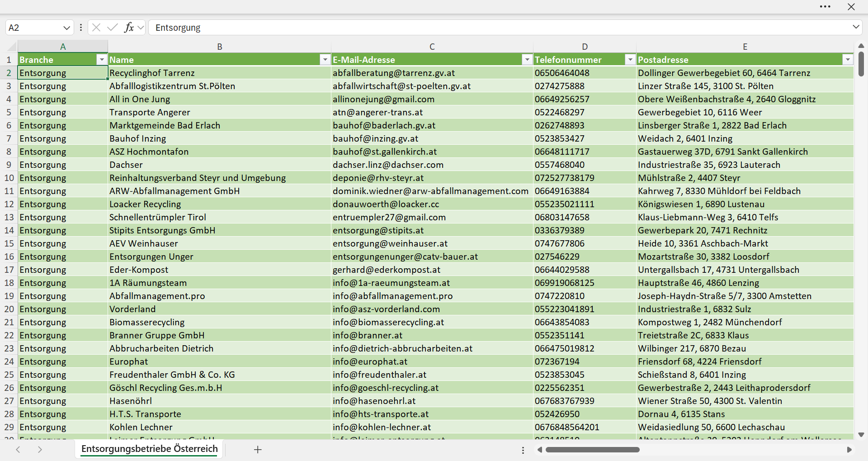Select cell Biomasserecycling
The image size is (868, 461).
click(x=220, y=322)
